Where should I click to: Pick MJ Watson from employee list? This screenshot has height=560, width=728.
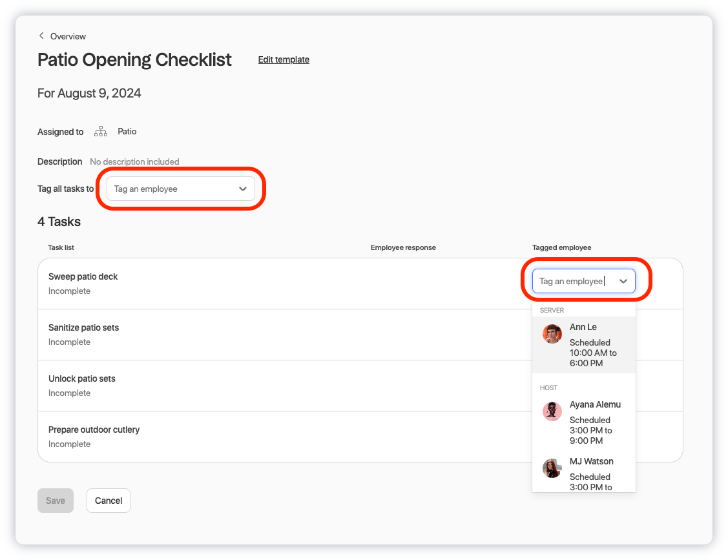tap(591, 462)
